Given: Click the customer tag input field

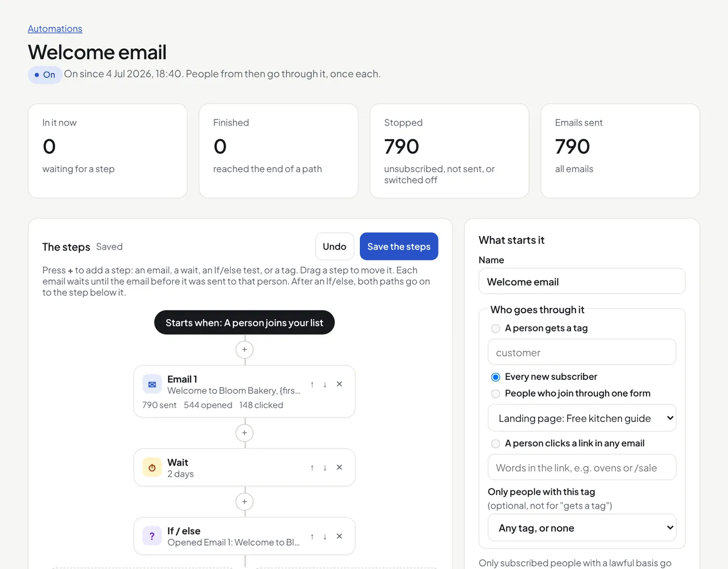Looking at the screenshot, I should [x=582, y=352].
